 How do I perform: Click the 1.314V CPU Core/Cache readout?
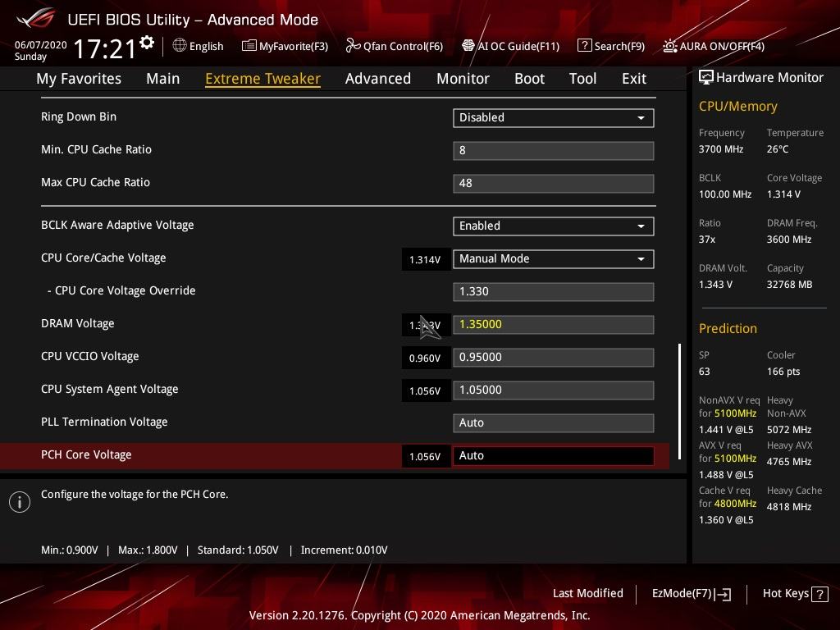[x=425, y=260]
